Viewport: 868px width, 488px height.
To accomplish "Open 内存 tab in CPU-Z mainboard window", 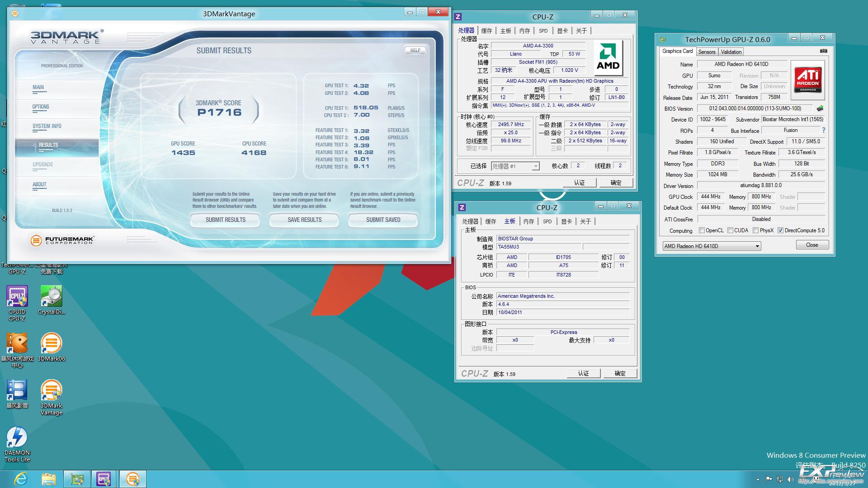I will 528,221.
